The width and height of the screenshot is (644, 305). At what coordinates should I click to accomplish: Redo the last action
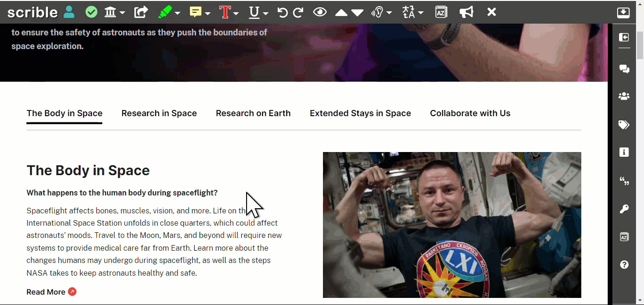(298, 12)
